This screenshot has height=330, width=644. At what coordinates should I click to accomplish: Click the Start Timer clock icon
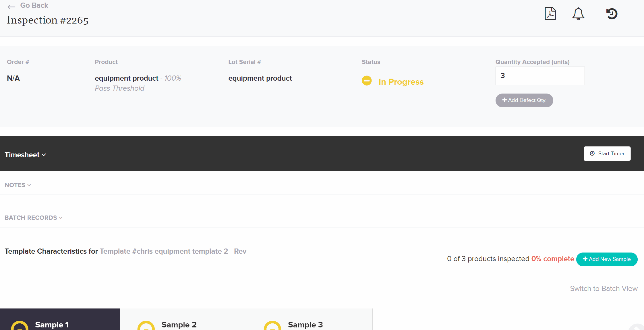click(592, 153)
